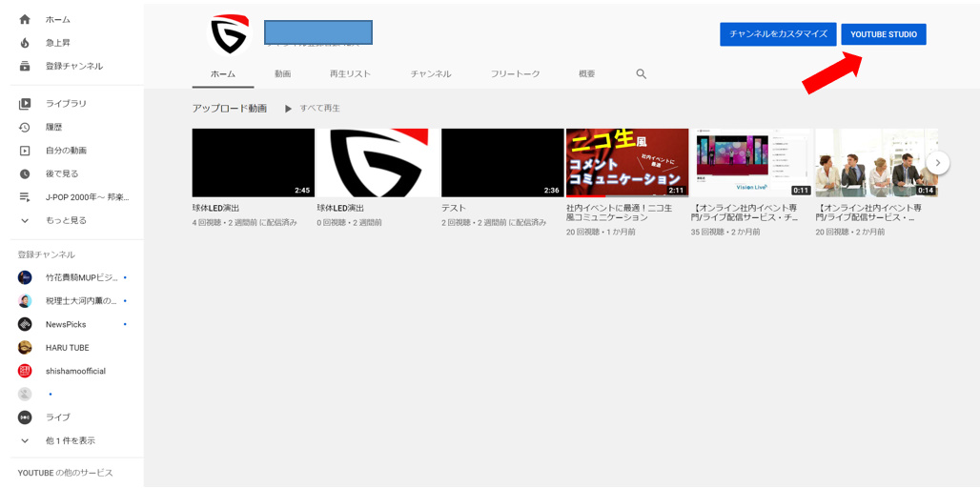Open the NewsPicks subscribed channel

tap(66, 324)
